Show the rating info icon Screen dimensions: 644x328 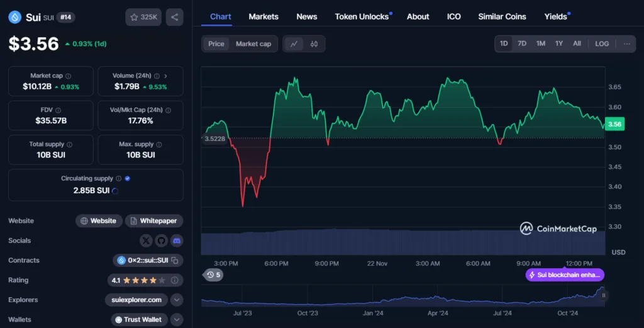(175, 280)
